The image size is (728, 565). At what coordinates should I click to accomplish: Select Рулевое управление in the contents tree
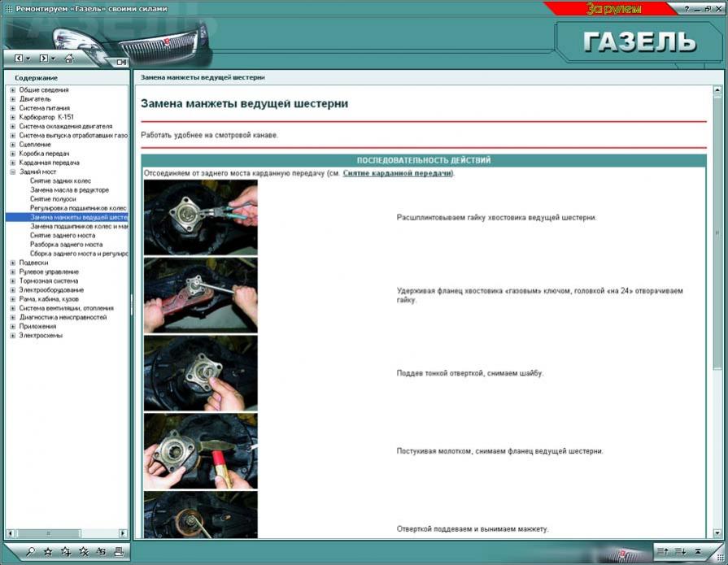(49, 272)
